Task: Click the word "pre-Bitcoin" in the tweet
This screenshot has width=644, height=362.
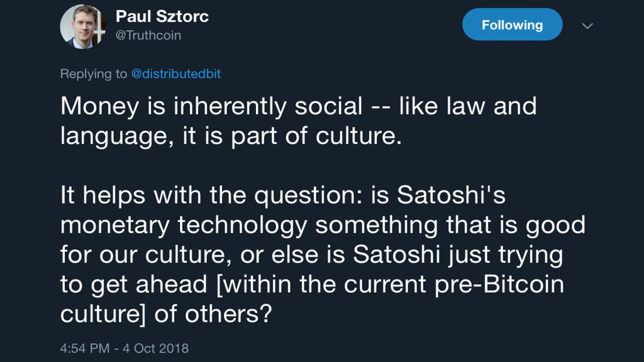Action: tap(501, 285)
